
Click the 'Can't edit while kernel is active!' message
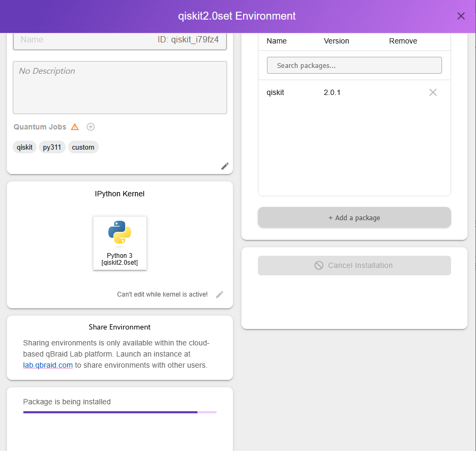[x=162, y=294]
